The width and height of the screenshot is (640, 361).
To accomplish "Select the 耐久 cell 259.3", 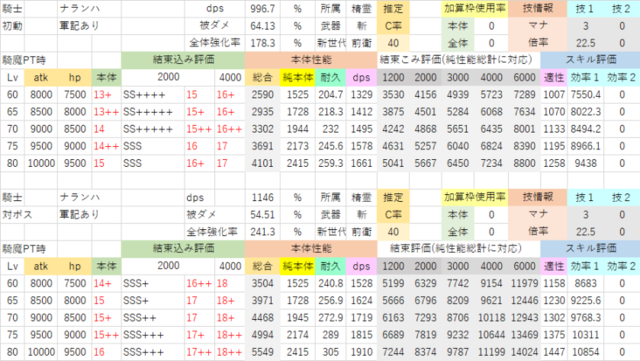I will (x=331, y=163).
